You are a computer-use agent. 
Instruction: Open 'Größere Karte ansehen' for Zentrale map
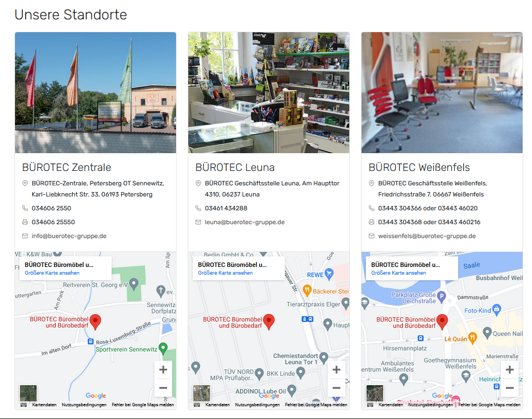[x=52, y=273]
